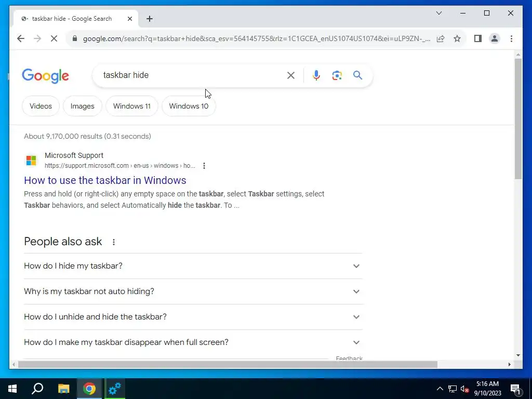Open Chrome three-dot menu

(511, 38)
